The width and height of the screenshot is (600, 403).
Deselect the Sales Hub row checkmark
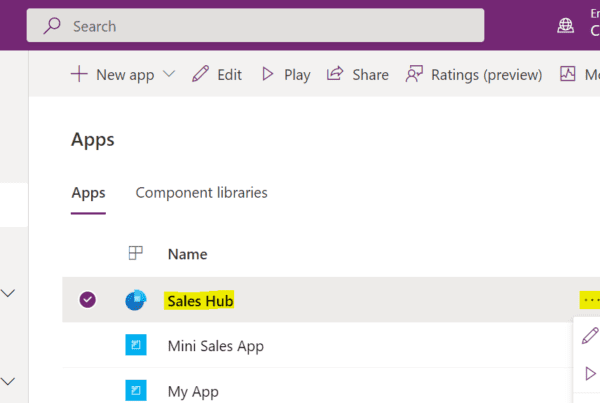point(87,300)
